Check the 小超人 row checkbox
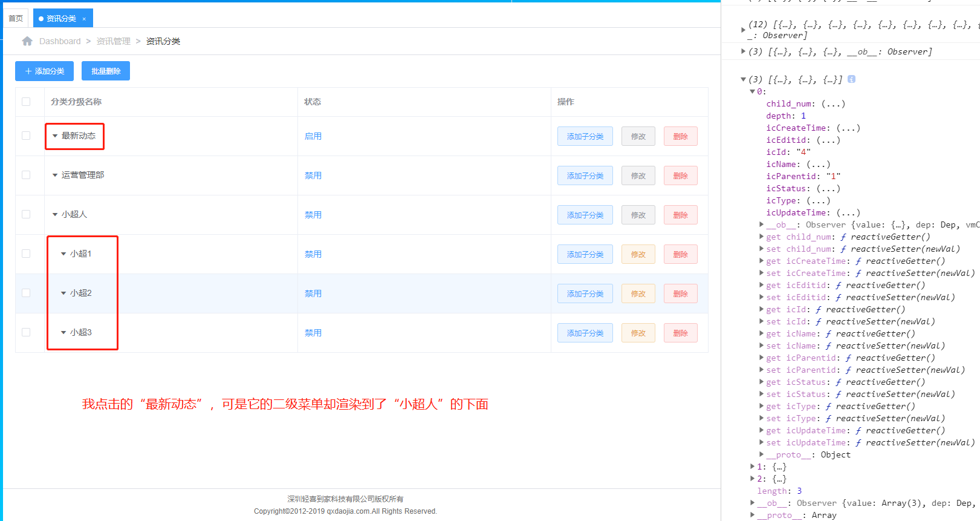 (26, 214)
